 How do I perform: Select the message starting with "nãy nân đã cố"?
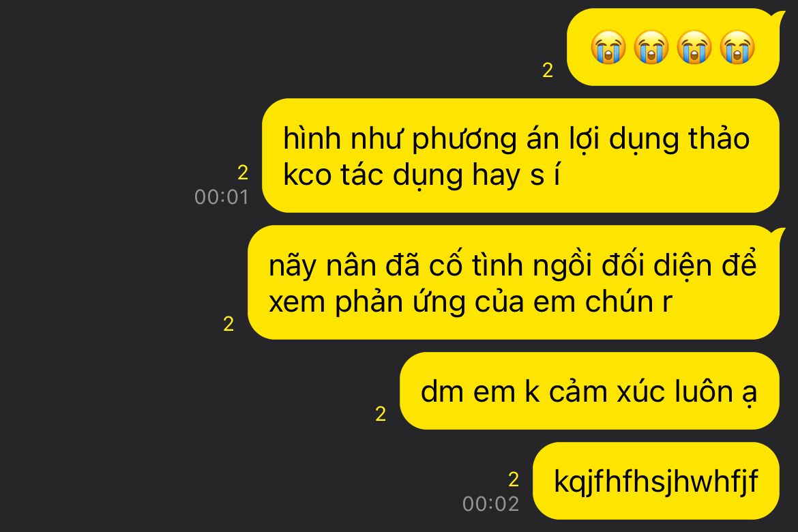coord(514,282)
